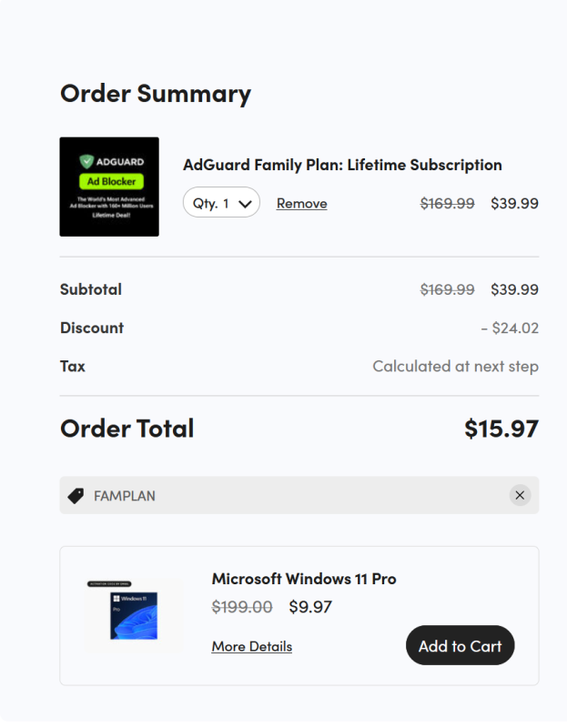Open the AdGuard Family Plan product title
Viewport: 567px width, 728px height.
tap(342, 165)
